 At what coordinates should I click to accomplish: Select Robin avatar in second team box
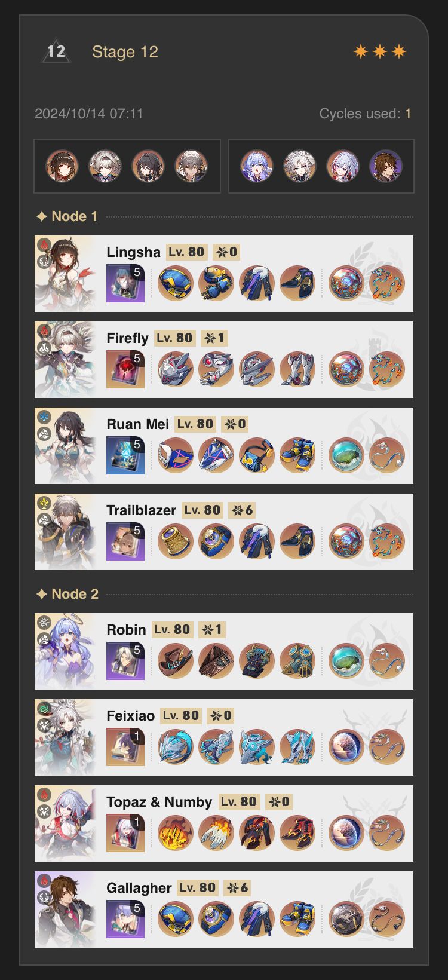257,166
